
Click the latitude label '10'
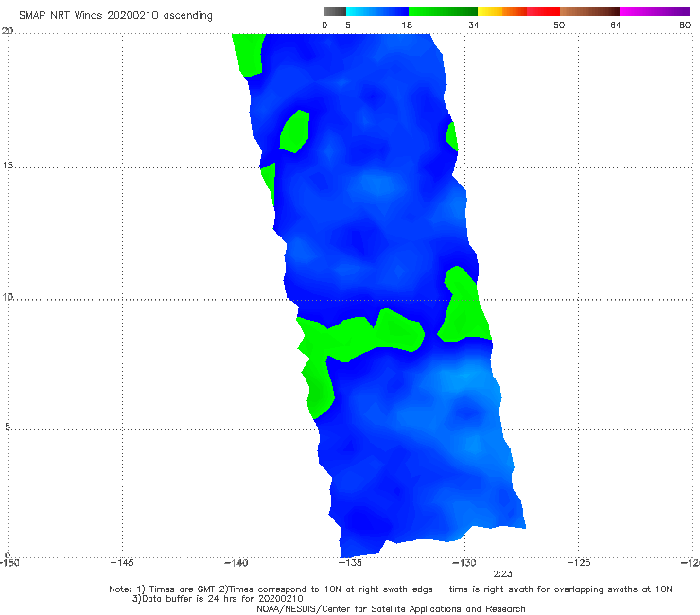click(x=8, y=296)
